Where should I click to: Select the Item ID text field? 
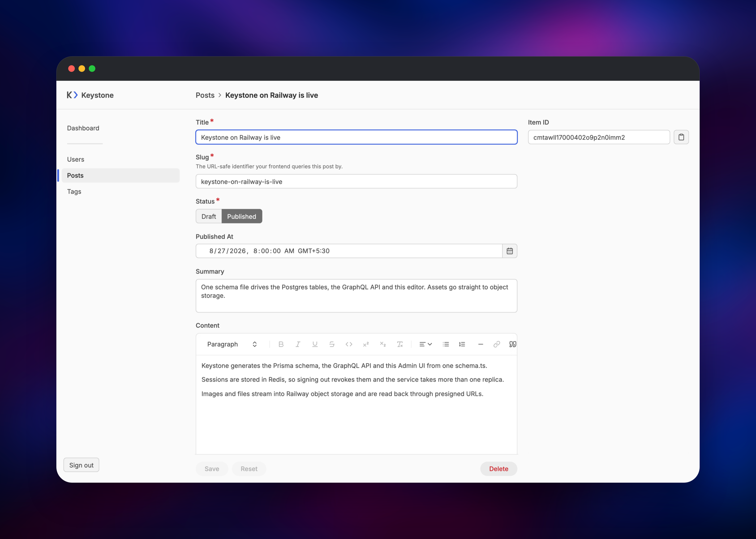[599, 137]
